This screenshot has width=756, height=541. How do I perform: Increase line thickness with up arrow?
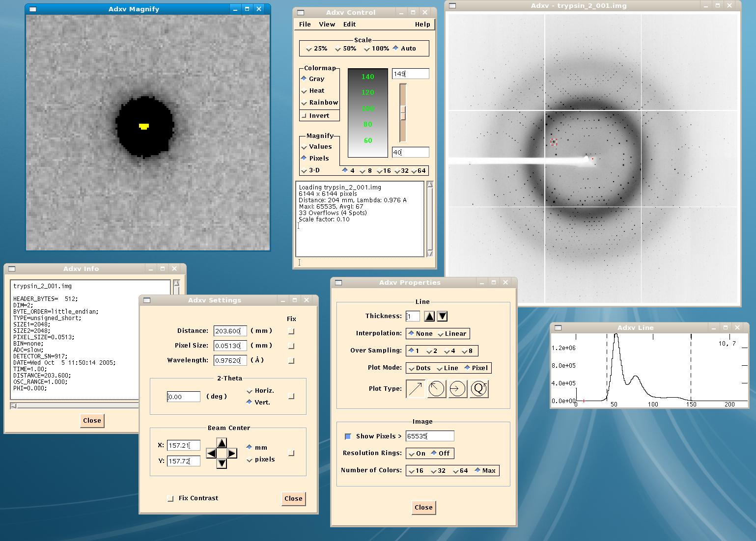tap(429, 316)
